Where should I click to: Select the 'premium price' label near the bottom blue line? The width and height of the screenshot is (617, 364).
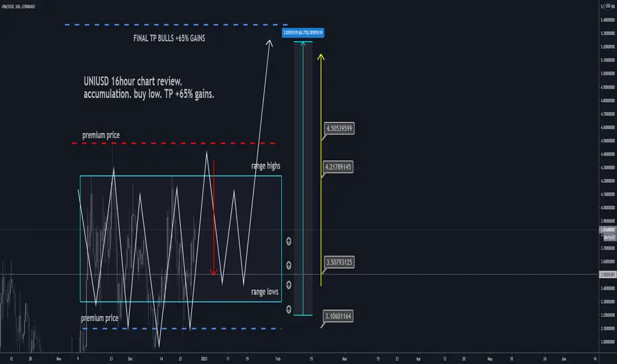tap(99, 318)
